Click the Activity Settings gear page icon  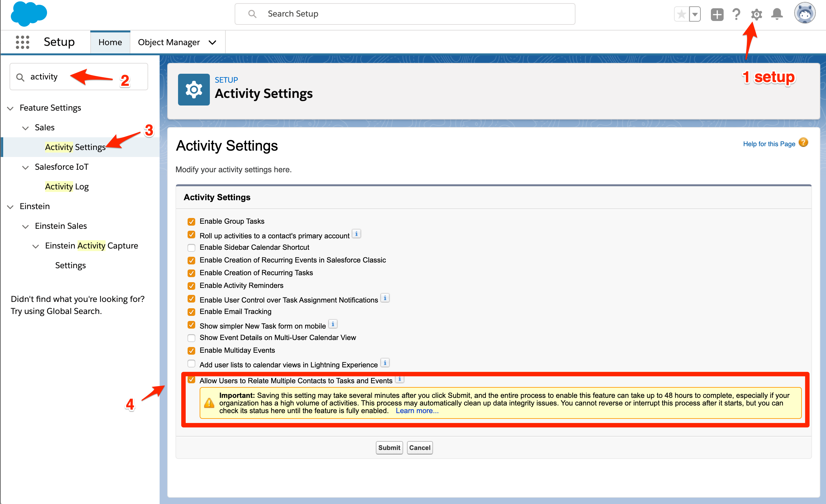194,90
